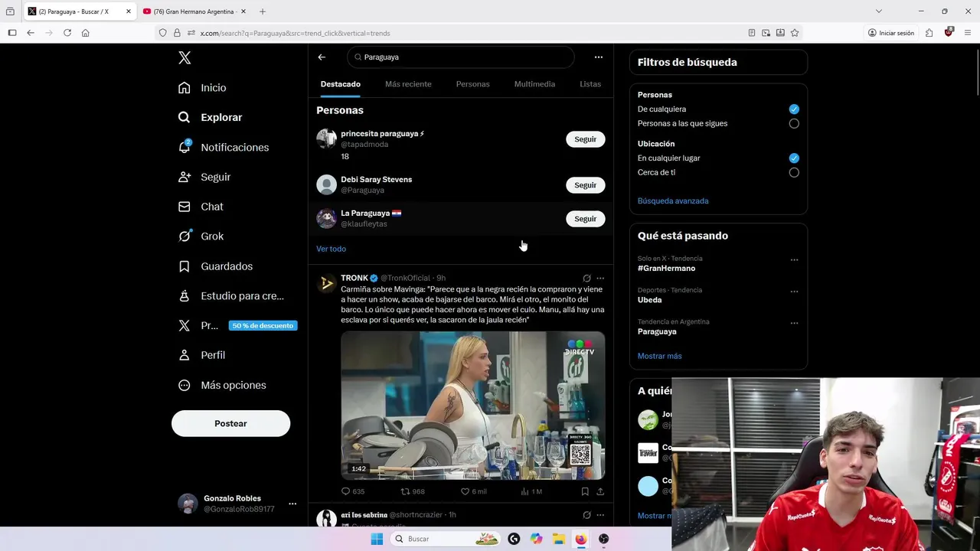This screenshot has width=980, height=551.
Task: Open Notificaciones bell icon
Action: click(185, 147)
